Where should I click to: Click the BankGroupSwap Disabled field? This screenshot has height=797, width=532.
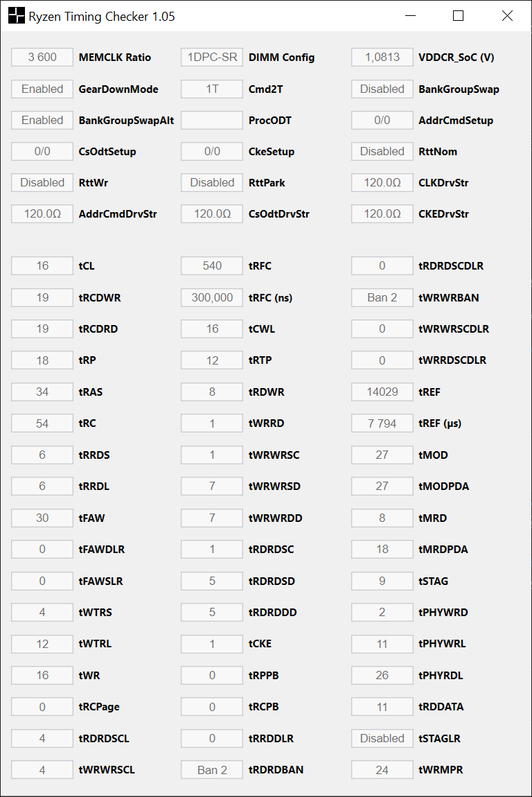tap(382, 89)
